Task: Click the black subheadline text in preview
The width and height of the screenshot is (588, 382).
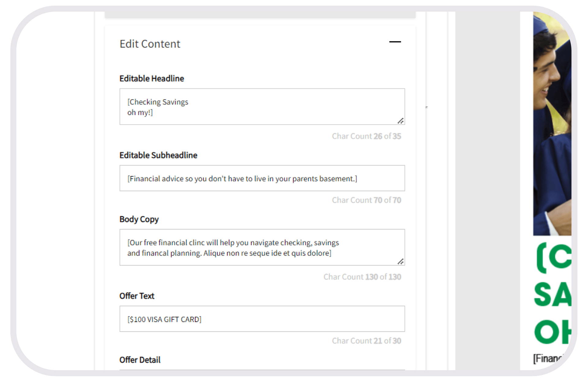Action: 548,358
